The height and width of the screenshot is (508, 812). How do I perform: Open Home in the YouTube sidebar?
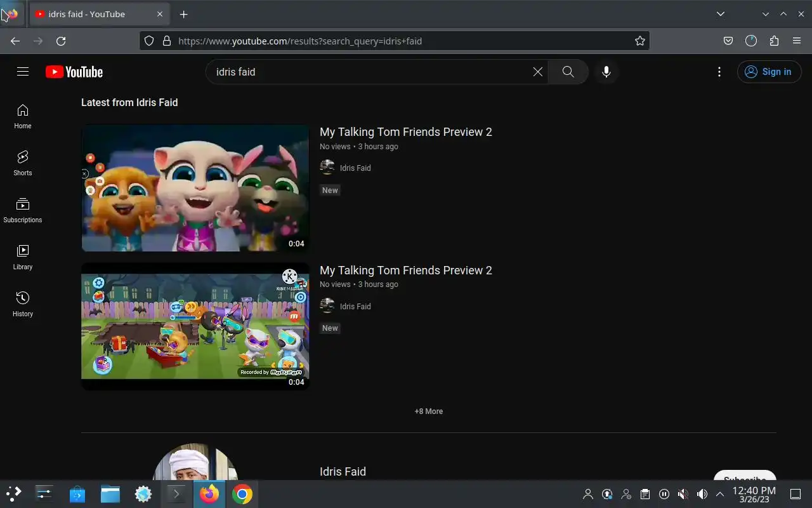(x=23, y=117)
